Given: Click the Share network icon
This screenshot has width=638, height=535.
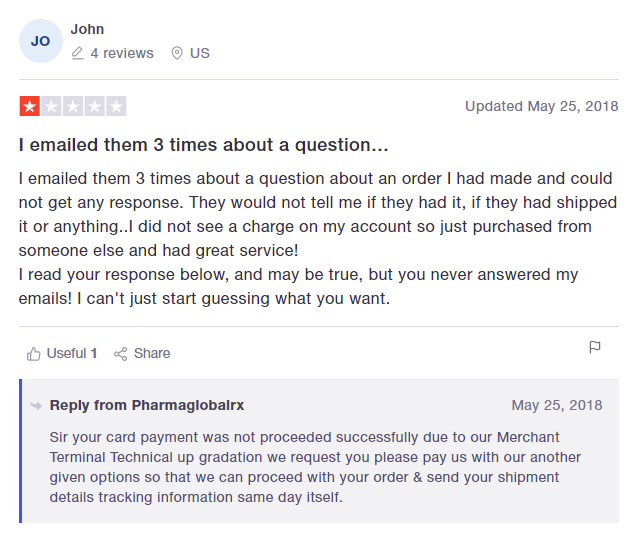Looking at the screenshot, I should (x=121, y=353).
